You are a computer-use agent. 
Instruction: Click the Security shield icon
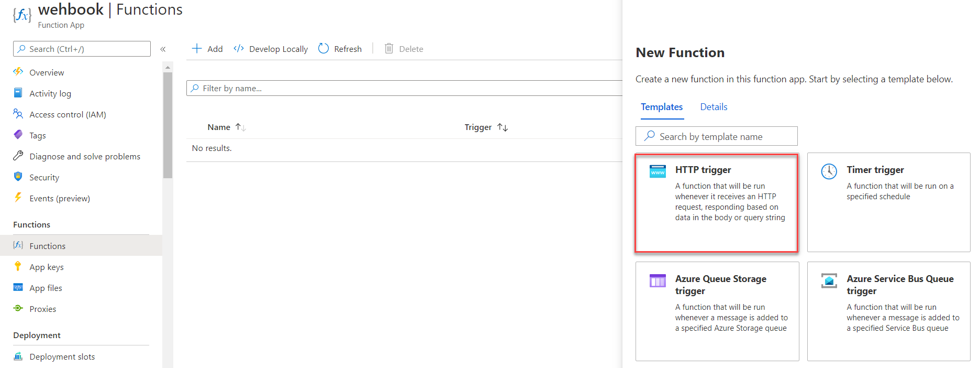click(18, 177)
